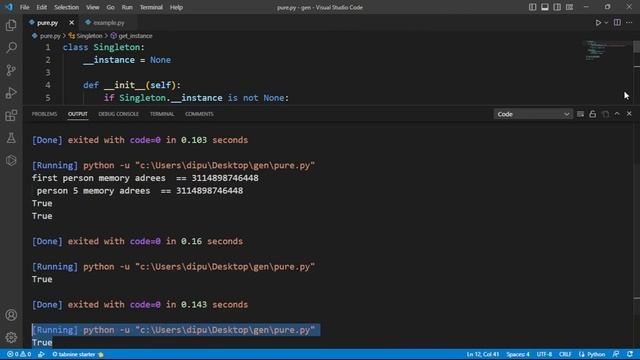Click the code minimap preview
The width and height of the screenshot is (640, 360).
[x=606, y=51]
